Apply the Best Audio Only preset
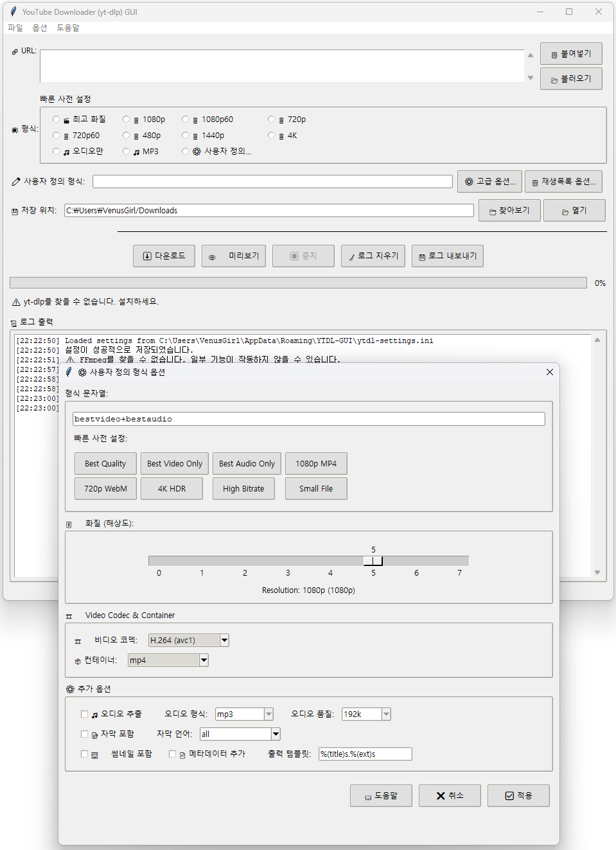616x850 pixels. click(x=247, y=464)
